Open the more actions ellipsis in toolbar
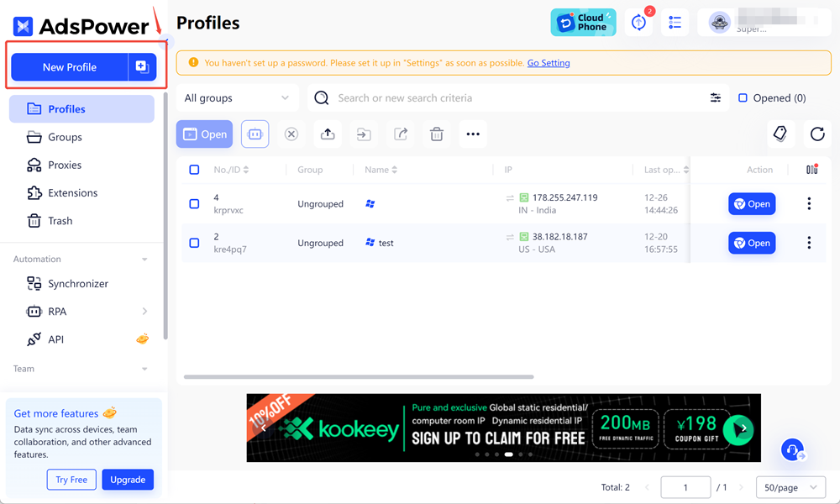 coord(473,134)
